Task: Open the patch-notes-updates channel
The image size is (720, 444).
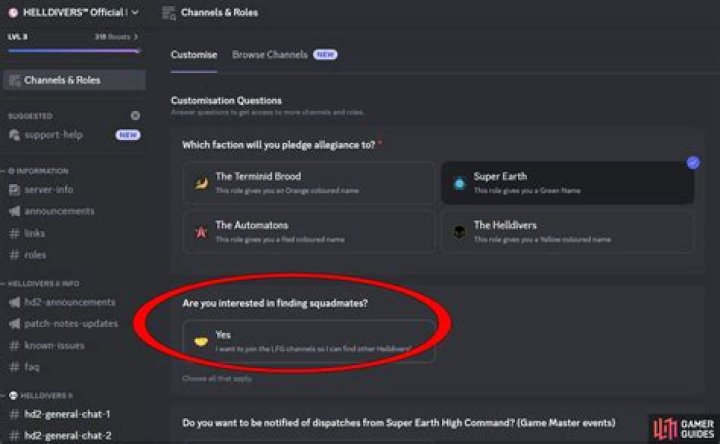Action: pos(70,324)
